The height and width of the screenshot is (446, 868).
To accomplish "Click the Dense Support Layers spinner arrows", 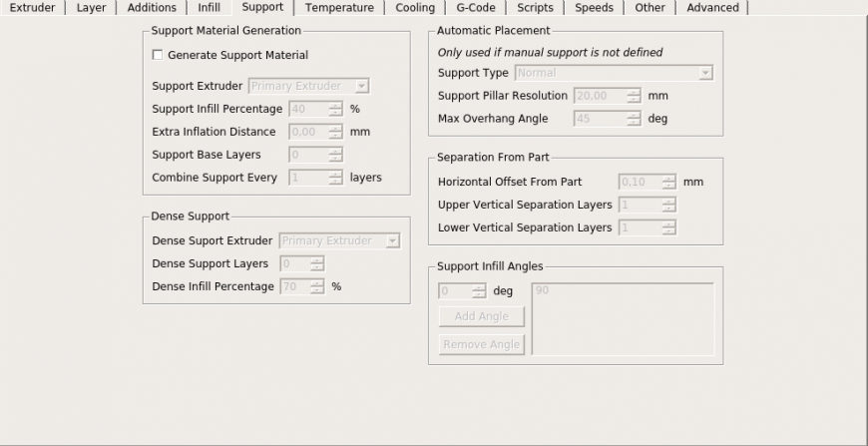I will pos(316,264).
